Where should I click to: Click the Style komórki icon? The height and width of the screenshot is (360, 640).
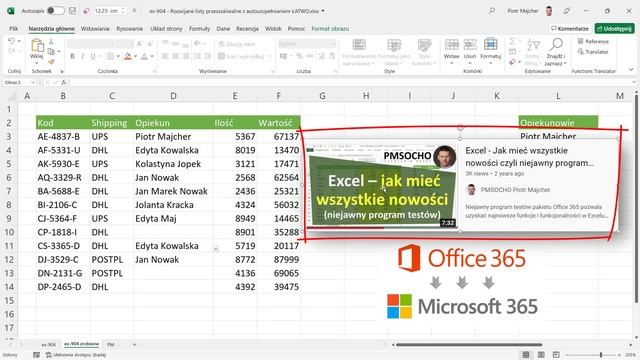pos(424,44)
